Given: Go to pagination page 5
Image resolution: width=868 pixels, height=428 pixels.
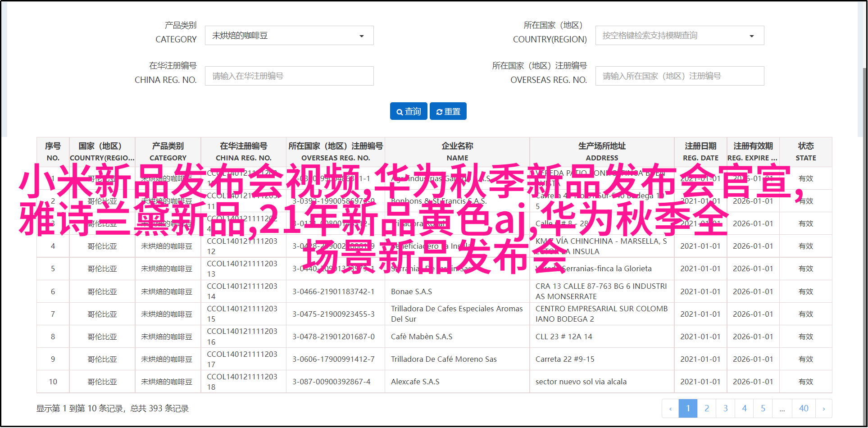Looking at the screenshot, I should [763, 409].
